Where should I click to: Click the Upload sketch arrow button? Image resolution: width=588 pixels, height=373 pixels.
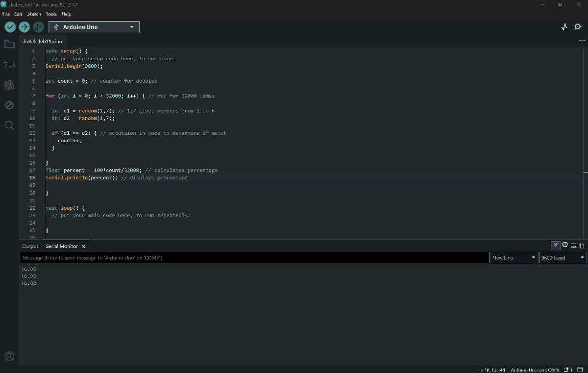[24, 27]
